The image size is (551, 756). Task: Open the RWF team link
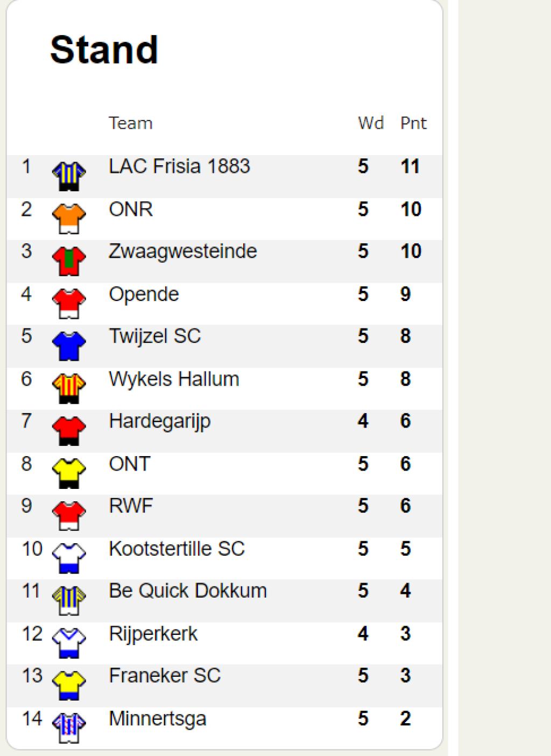[x=131, y=506]
